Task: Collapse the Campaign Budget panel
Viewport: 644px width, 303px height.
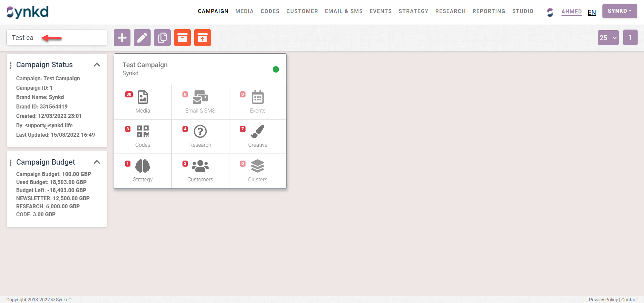Action: pyautogui.click(x=97, y=162)
